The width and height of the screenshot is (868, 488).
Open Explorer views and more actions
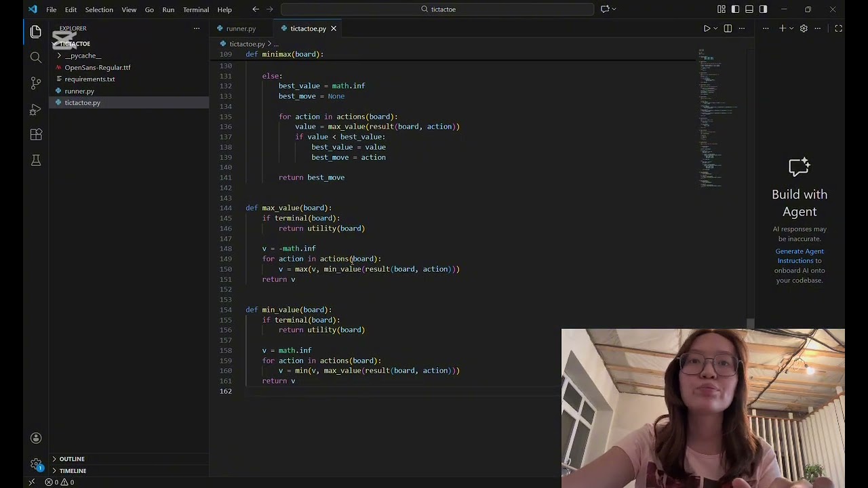197,28
